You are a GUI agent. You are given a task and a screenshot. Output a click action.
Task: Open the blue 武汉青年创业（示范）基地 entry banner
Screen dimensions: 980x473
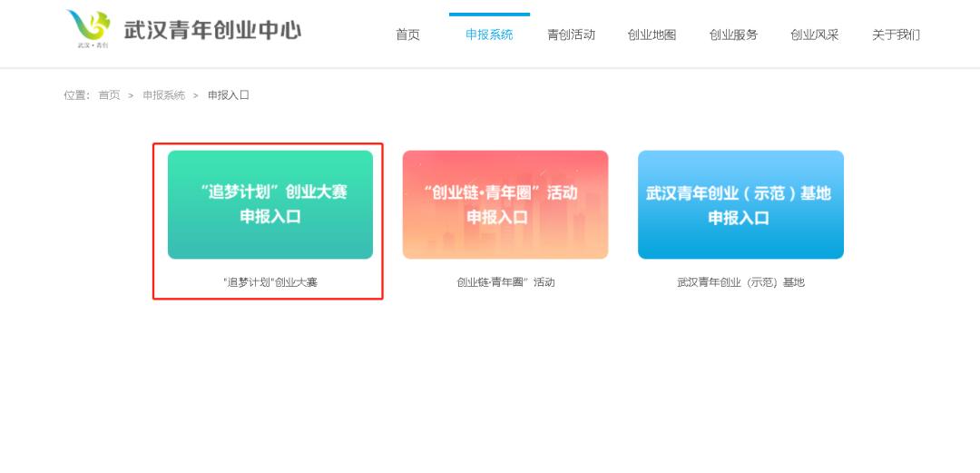(x=740, y=204)
